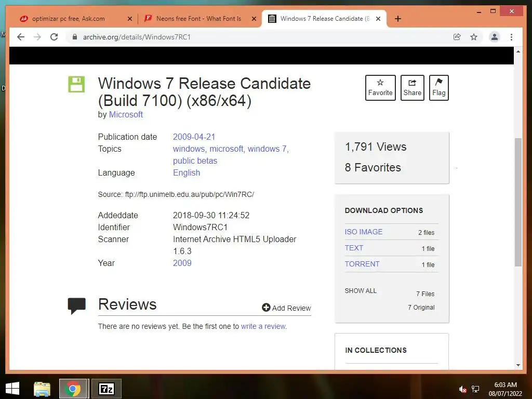Click the Windows7RC1 identifier value
Image resolution: width=532 pixels, height=399 pixels.
[200, 227]
